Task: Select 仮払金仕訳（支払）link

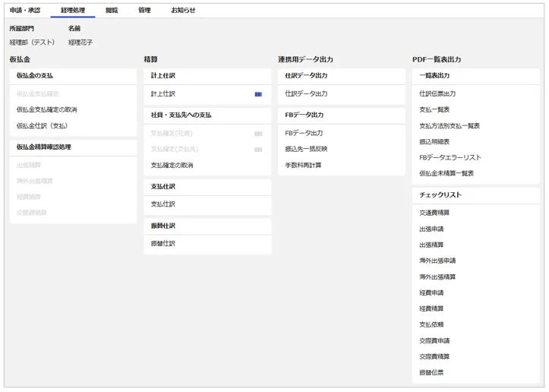Action: (43, 126)
